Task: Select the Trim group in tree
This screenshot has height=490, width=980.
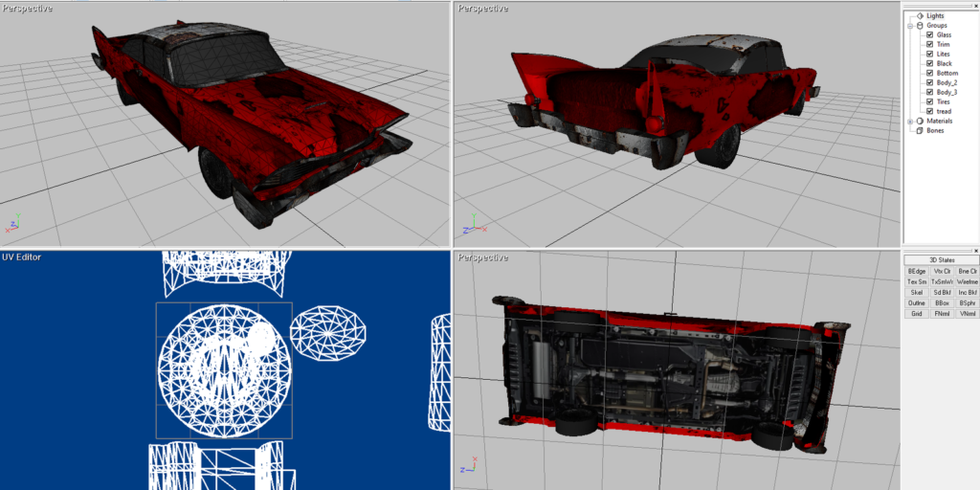Action: 944,45
